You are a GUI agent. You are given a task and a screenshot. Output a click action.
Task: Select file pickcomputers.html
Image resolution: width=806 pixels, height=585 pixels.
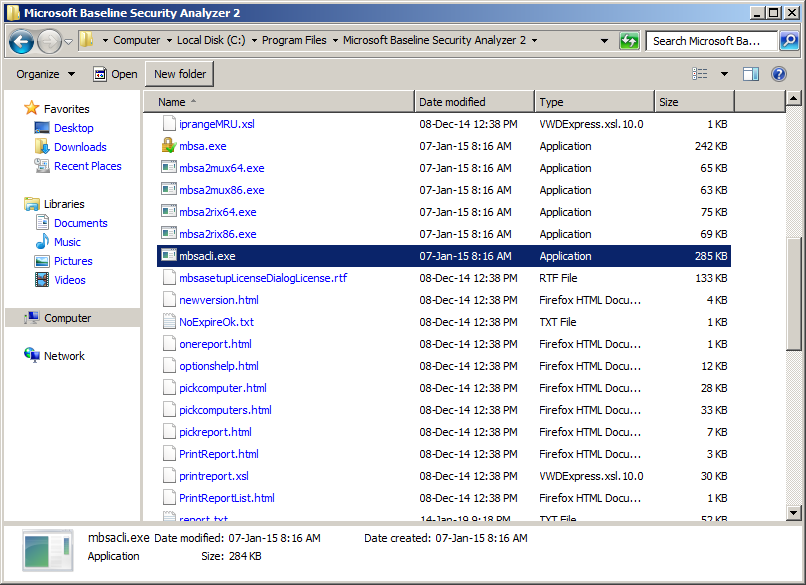pyautogui.click(x=225, y=410)
